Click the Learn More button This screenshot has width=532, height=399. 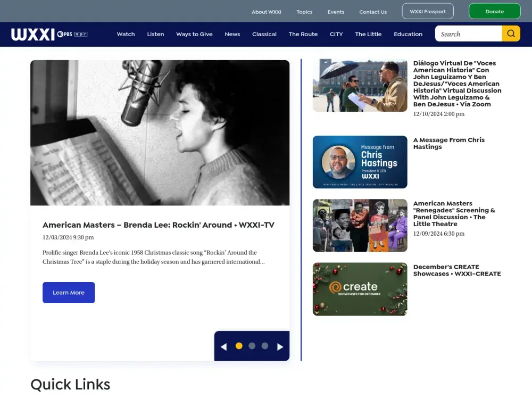click(x=69, y=292)
